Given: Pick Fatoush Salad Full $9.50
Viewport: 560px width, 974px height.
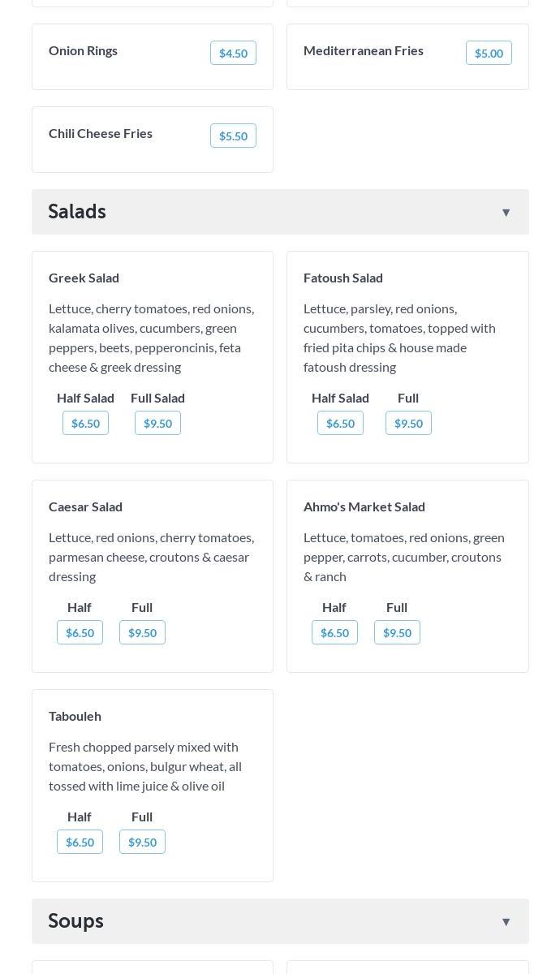Looking at the screenshot, I should pyautogui.click(x=408, y=424).
